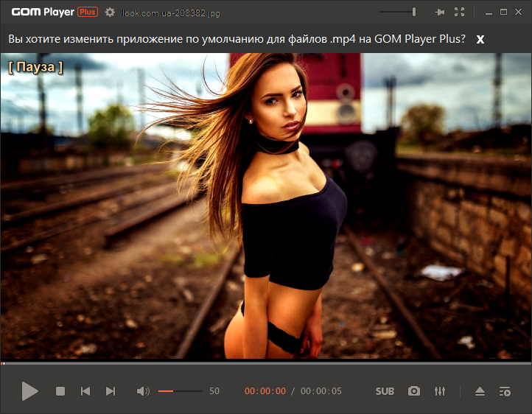Screen dimensions: 532x414
Task: Click the total duration 00:00:05
Action: 321,391
